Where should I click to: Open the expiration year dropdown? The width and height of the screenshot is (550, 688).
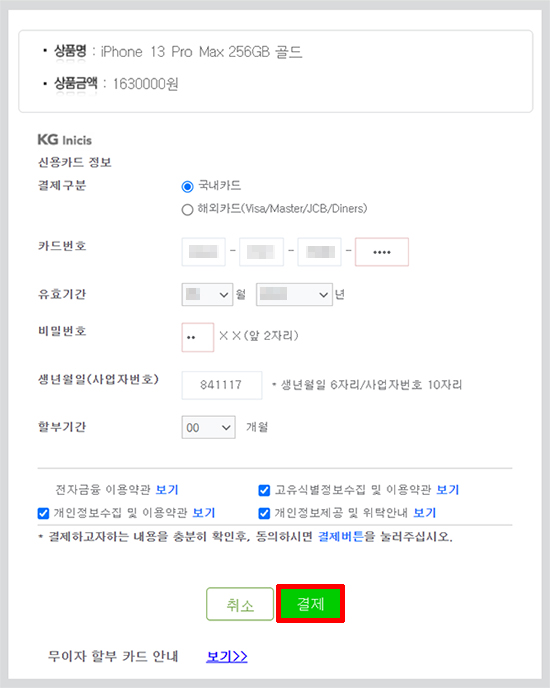tap(294, 294)
